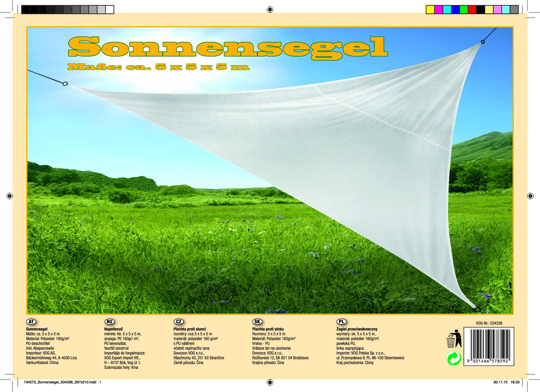
Task: Click 'Importer: VOG Polska Sp. z o.o.,' line
Action: (361, 353)
